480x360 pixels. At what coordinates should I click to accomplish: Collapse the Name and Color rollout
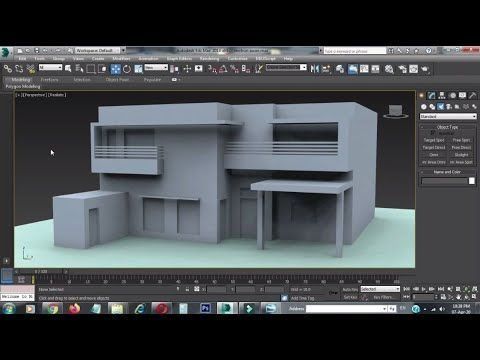point(447,172)
